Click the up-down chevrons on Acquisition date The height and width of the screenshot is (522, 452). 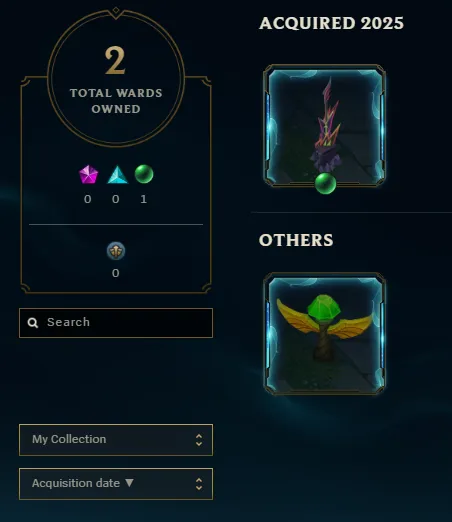pos(199,484)
